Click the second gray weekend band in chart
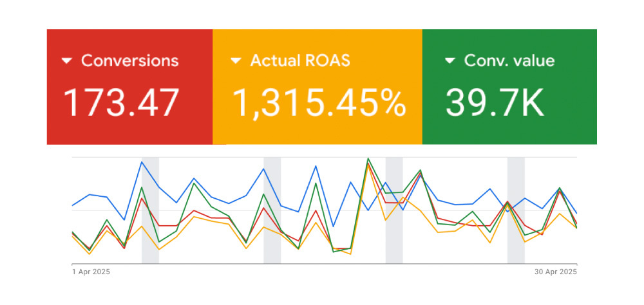This screenshot has height=305, width=644. [x=272, y=251]
